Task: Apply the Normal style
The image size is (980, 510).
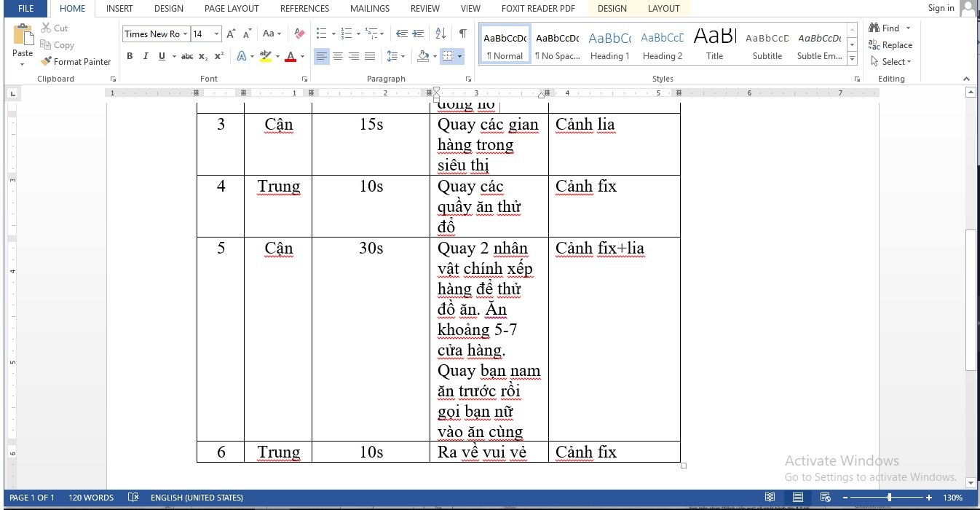Action: click(505, 45)
